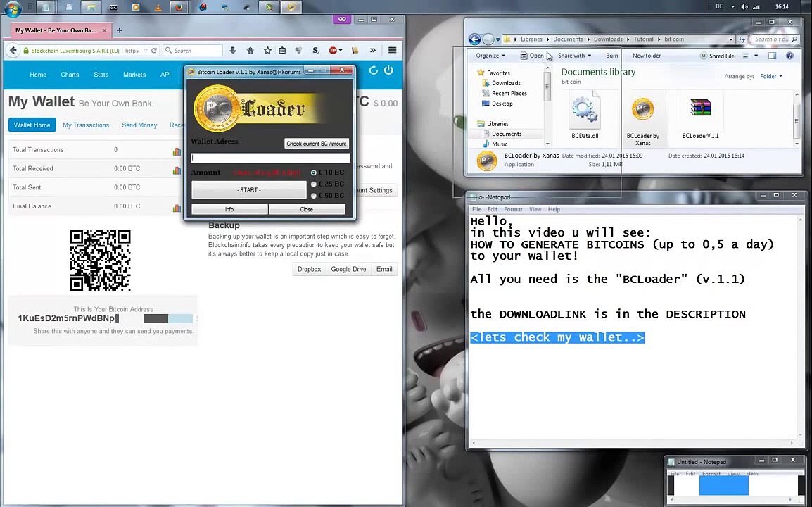Reload the page with the Firefox refresh icon
Screen dimensions: 812x507
click(x=154, y=50)
